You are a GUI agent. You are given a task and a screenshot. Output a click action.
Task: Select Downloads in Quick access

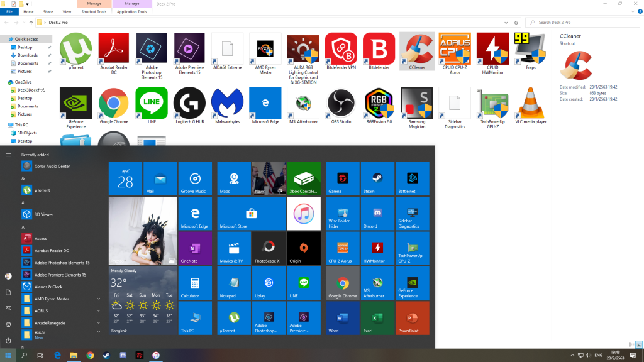(x=28, y=55)
